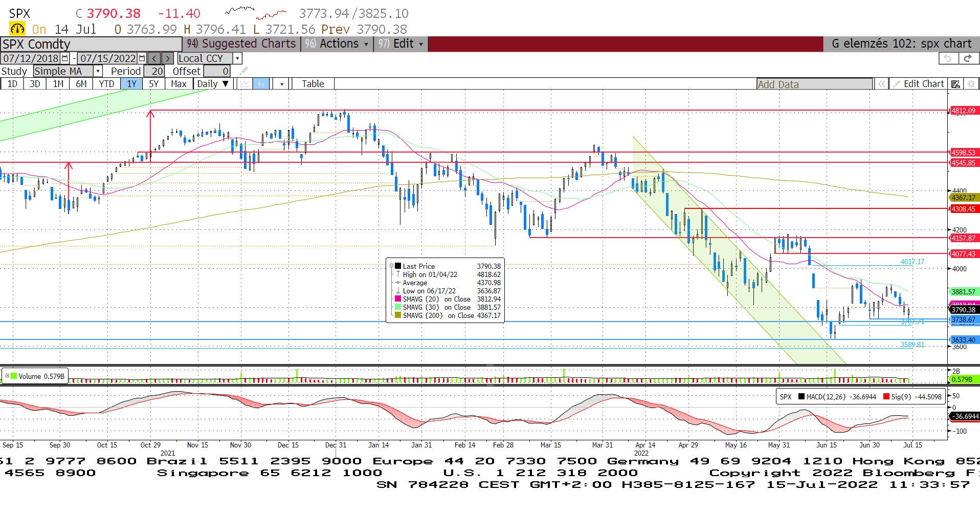The height and width of the screenshot is (513, 980).
Task: Collapse panel with double left chevron
Action: tap(881, 84)
